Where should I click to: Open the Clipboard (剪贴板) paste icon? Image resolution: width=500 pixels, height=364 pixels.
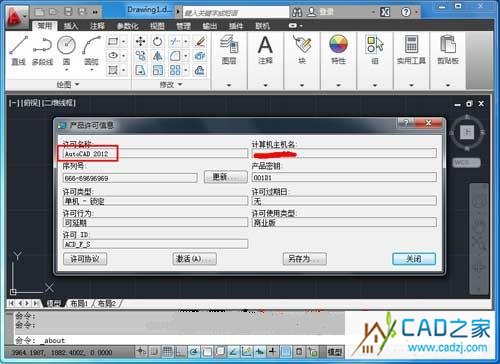pyautogui.click(x=448, y=44)
